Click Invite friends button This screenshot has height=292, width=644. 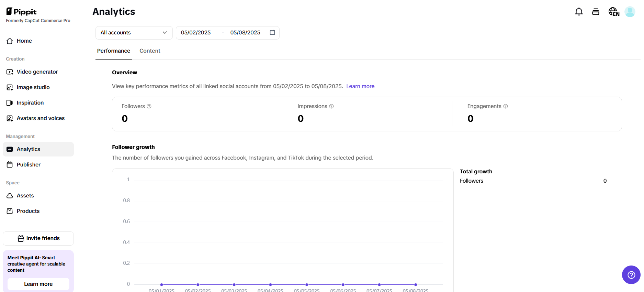[38, 238]
